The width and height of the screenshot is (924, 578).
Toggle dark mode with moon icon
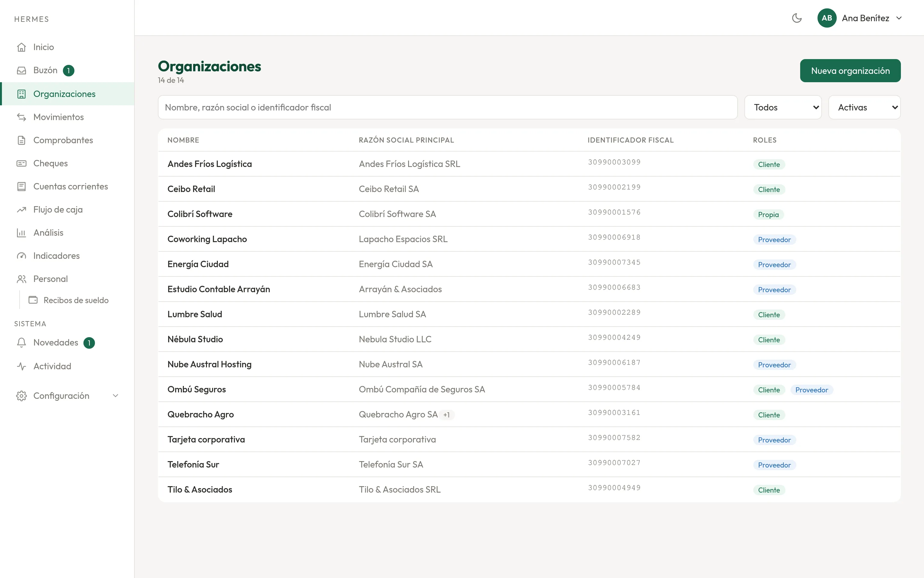(x=797, y=18)
